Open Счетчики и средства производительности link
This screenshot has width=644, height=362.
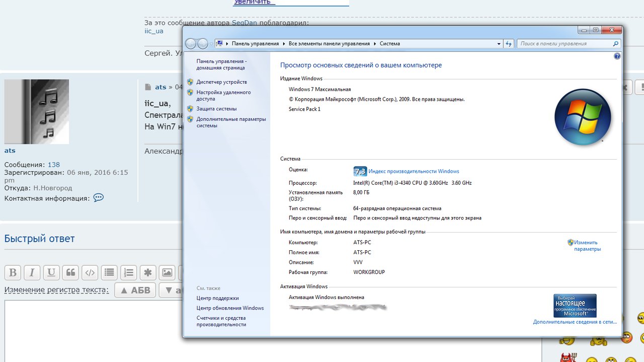click(221, 321)
